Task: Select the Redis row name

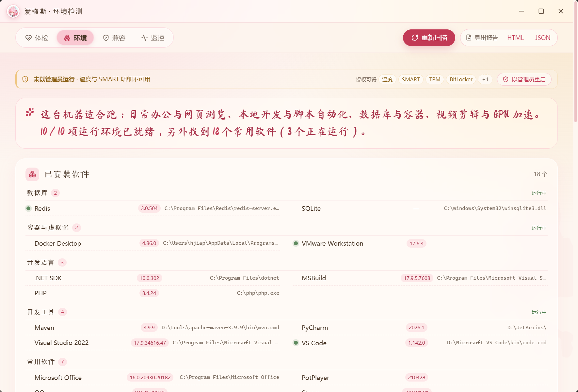Action: tap(42, 208)
